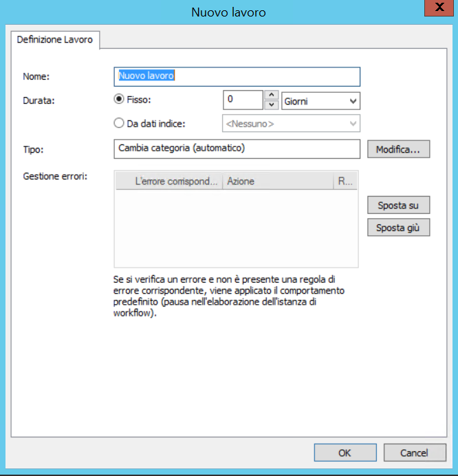Sort by L'errore corrispondente column header
This screenshot has height=476, width=458.
176,182
